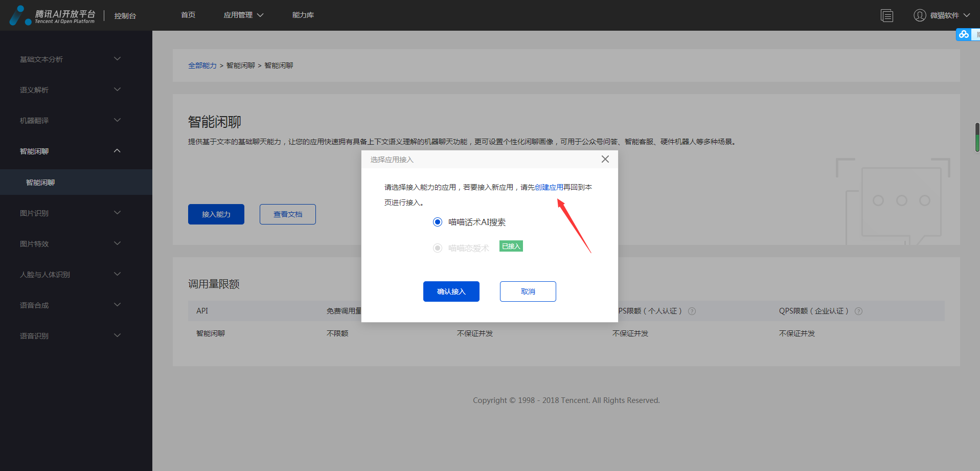Click the 接入能力 button

(x=216, y=214)
